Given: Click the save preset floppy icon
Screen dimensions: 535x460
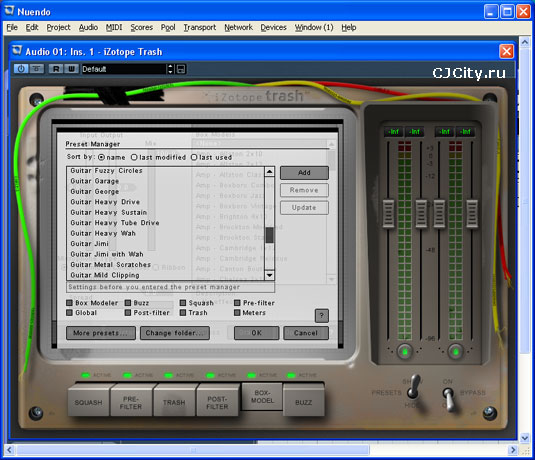Looking at the screenshot, I should (x=181, y=69).
